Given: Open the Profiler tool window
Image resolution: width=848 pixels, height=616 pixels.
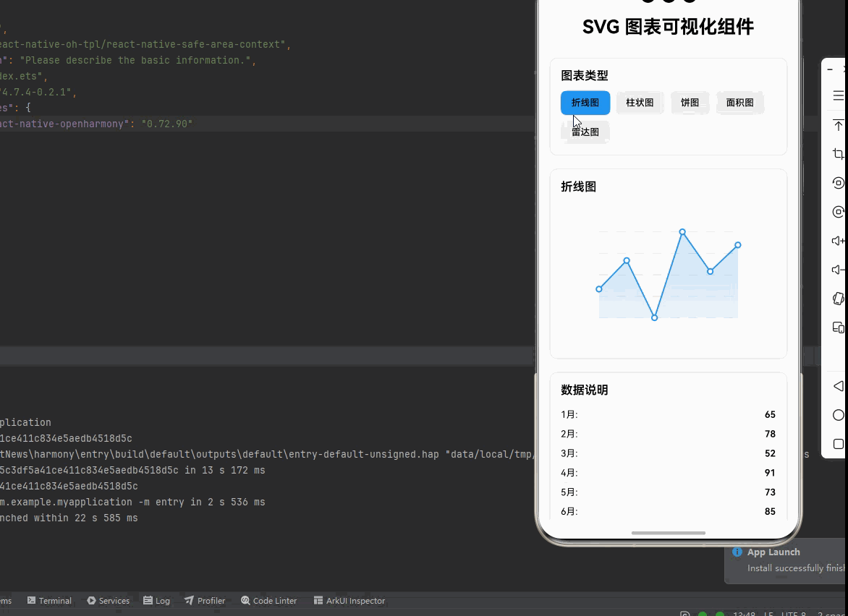Looking at the screenshot, I should 205,600.
